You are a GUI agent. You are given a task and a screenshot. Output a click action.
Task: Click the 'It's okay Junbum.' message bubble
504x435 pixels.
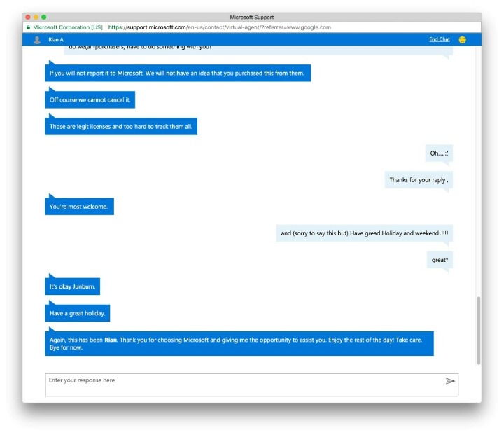click(x=72, y=286)
